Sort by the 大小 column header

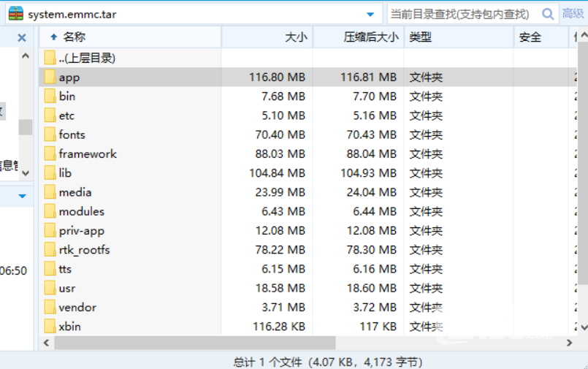tap(267, 37)
